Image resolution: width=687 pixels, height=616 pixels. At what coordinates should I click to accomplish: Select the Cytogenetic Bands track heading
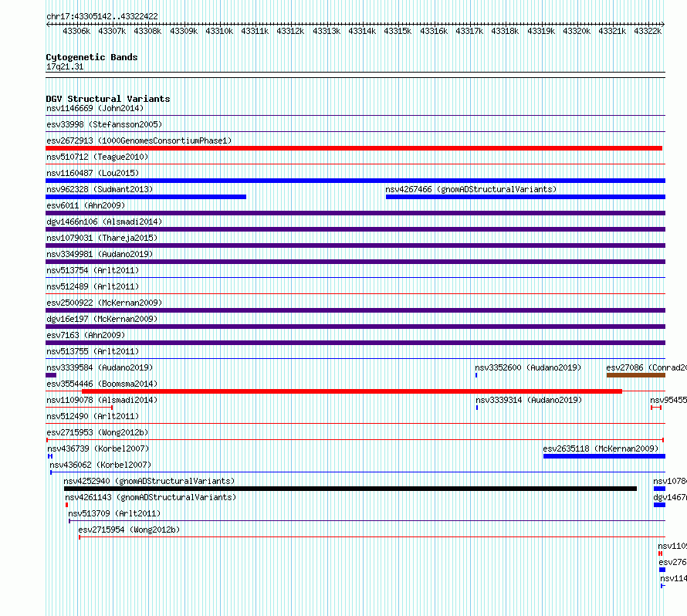(92, 57)
